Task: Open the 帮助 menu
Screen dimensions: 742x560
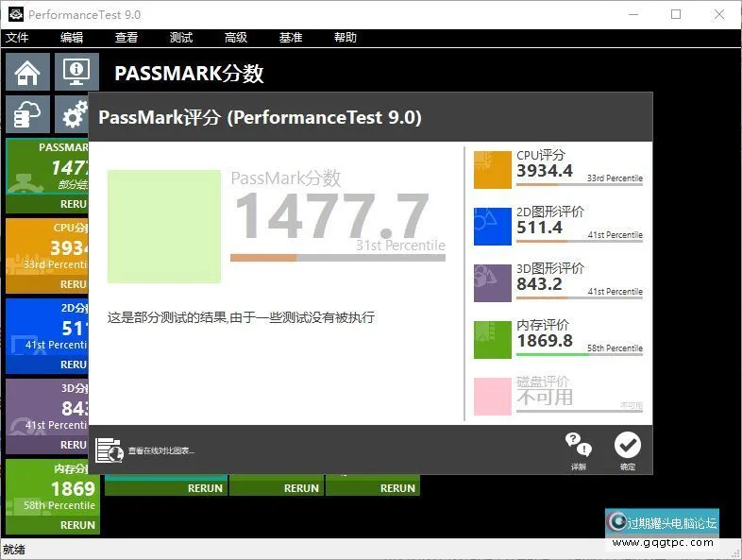Action: [x=346, y=38]
